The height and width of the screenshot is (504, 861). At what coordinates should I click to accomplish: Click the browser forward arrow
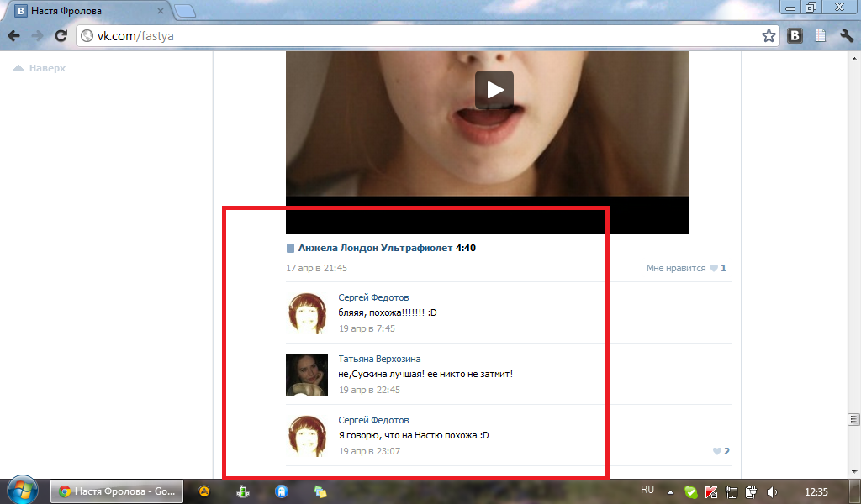pos(37,36)
